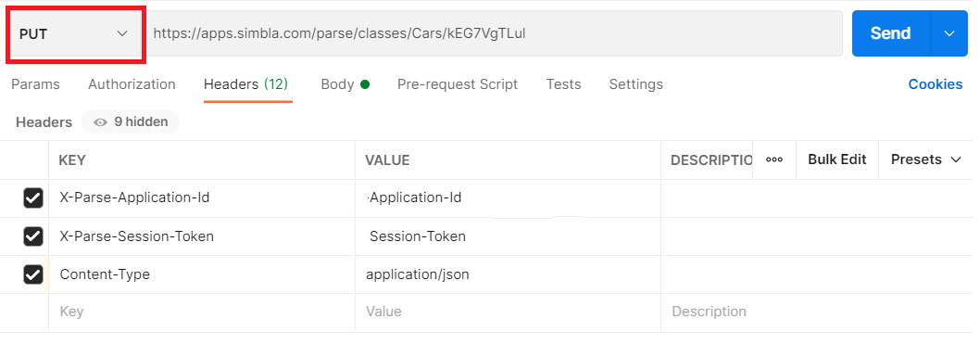Switch to the Params tab
980x344 pixels.
point(35,84)
